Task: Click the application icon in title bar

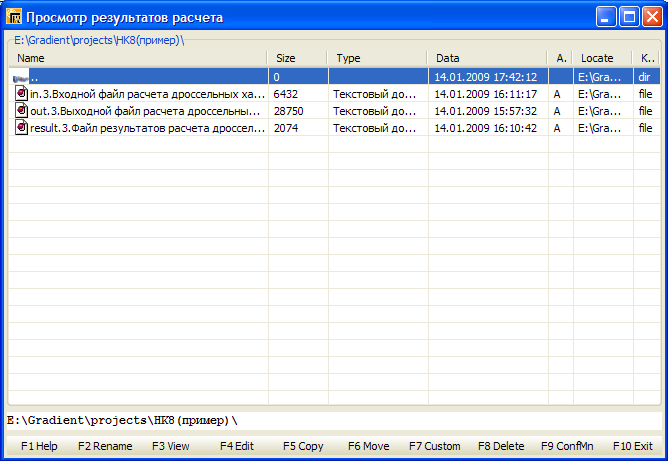Action: (14, 17)
